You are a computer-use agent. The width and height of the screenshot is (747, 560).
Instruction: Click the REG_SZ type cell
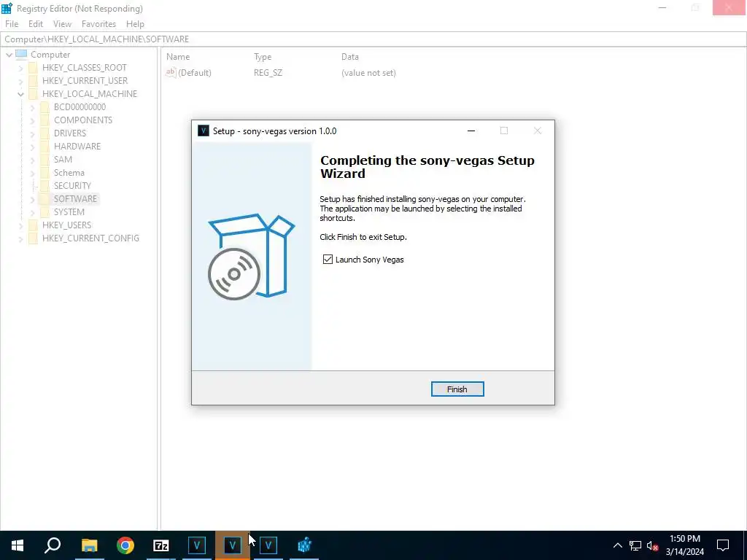tap(268, 72)
